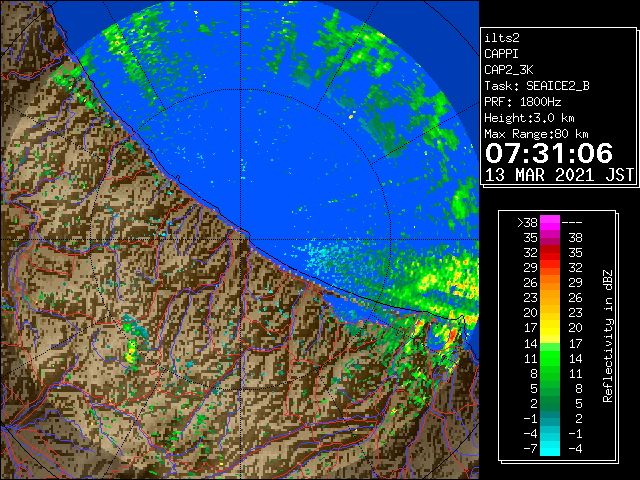
Task: Click the PRF: 1800Hz line
Action: point(522,102)
